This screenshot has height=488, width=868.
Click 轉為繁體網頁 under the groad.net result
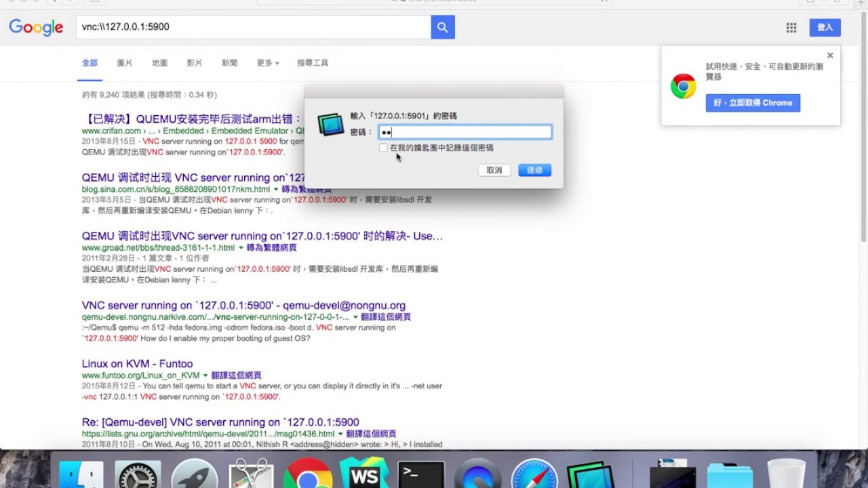coord(272,248)
